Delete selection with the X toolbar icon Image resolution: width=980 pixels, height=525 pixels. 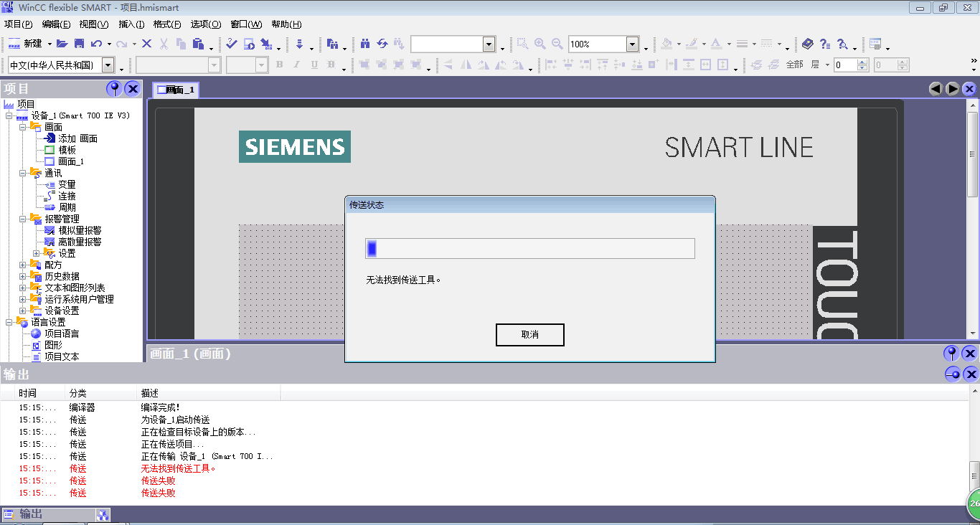pyautogui.click(x=146, y=44)
